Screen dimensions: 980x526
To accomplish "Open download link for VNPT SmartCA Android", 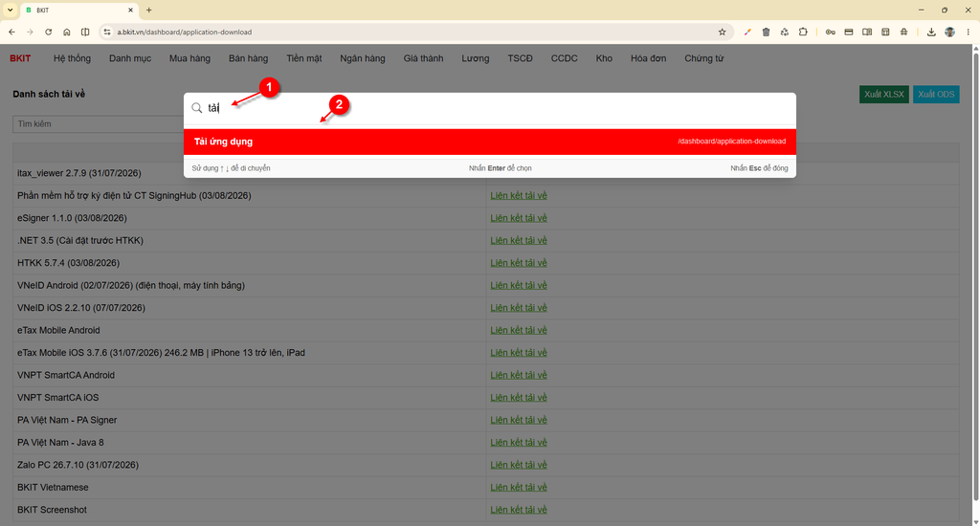I will pyautogui.click(x=518, y=376).
